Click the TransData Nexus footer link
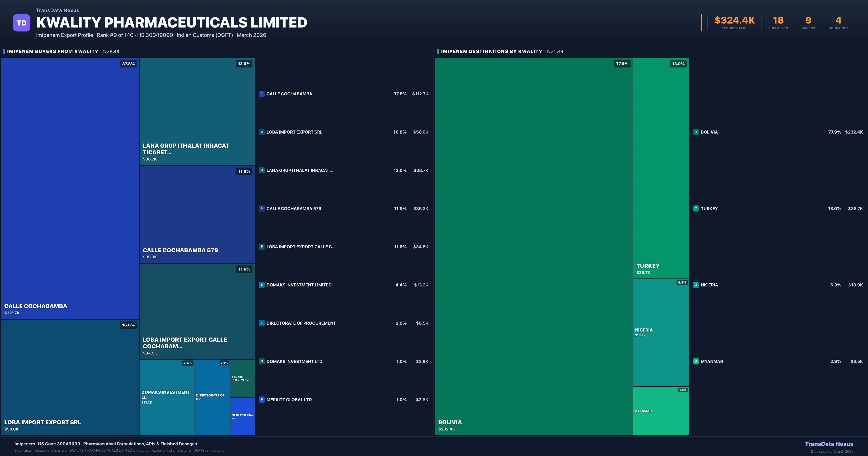Image resolution: width=868 pixels, height=456 pixels. coord(829,444)
